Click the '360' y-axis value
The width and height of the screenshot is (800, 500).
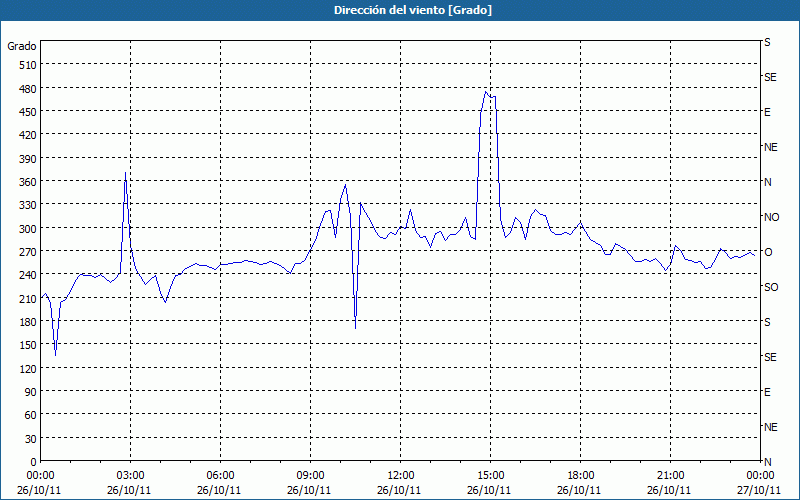[28, 182]
